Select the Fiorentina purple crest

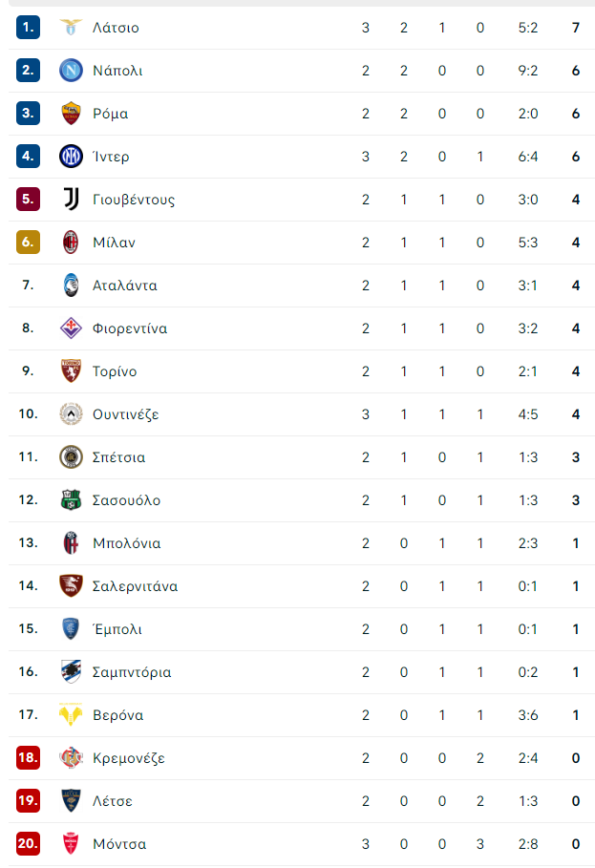(x=71, y=328)
